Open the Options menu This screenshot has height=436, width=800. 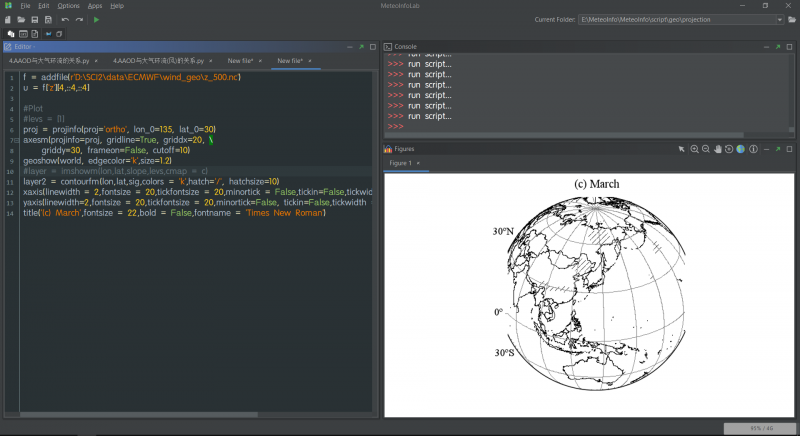(68, 6)
